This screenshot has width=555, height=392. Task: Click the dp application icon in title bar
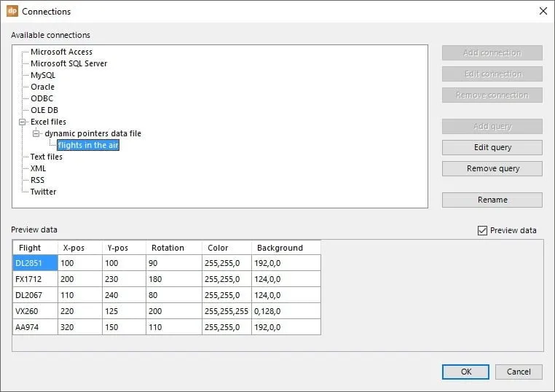(x=12, y=11)
